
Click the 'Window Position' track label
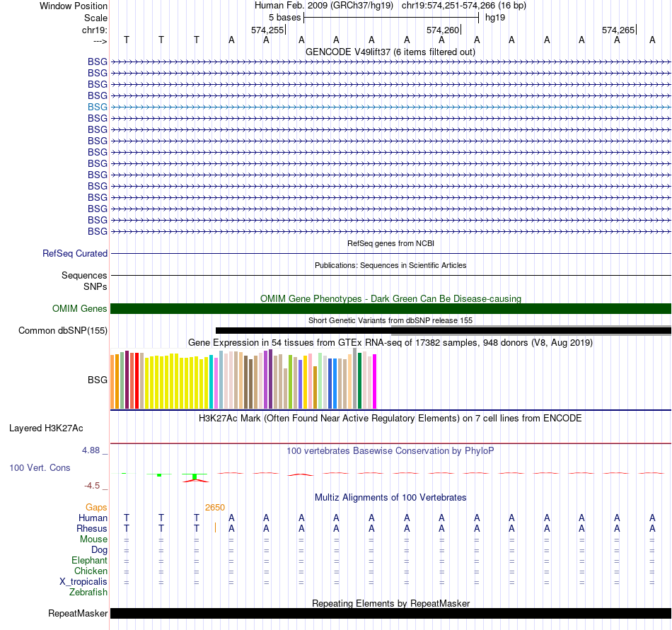point(74,6)
